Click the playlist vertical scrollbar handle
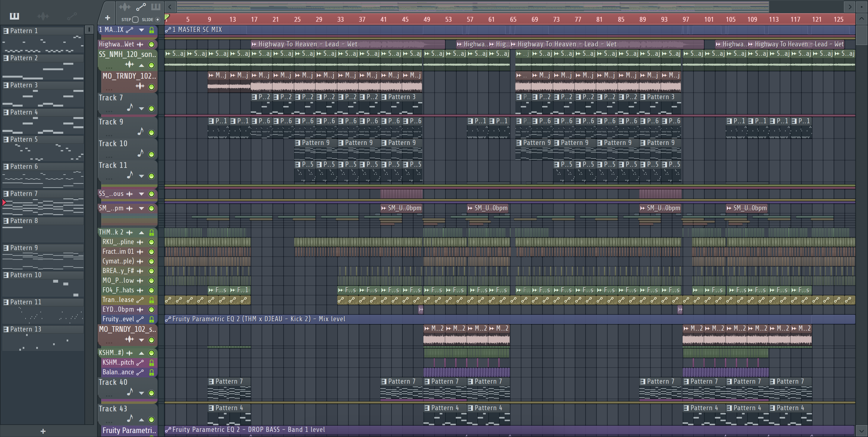 (862, 35)
